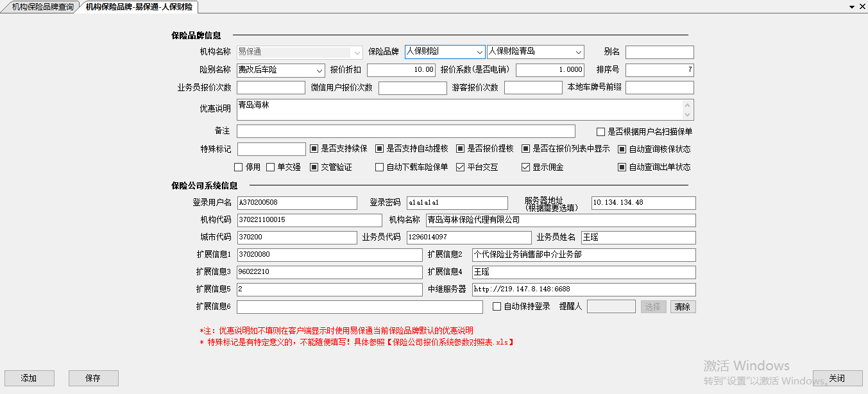Screen dimensions: 868x394
Task: Focus 业务员报价次数 field
Action: click(x=271, y=88)
